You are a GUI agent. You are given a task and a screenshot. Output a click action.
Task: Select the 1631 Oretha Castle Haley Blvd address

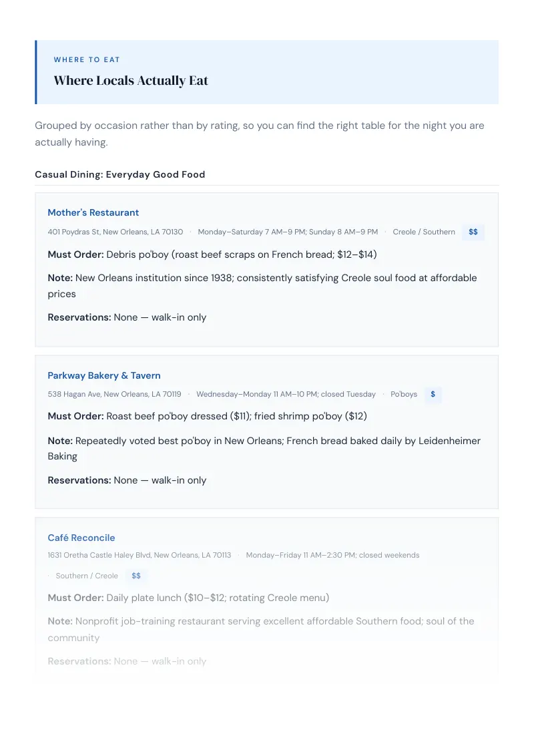point(140,556)
